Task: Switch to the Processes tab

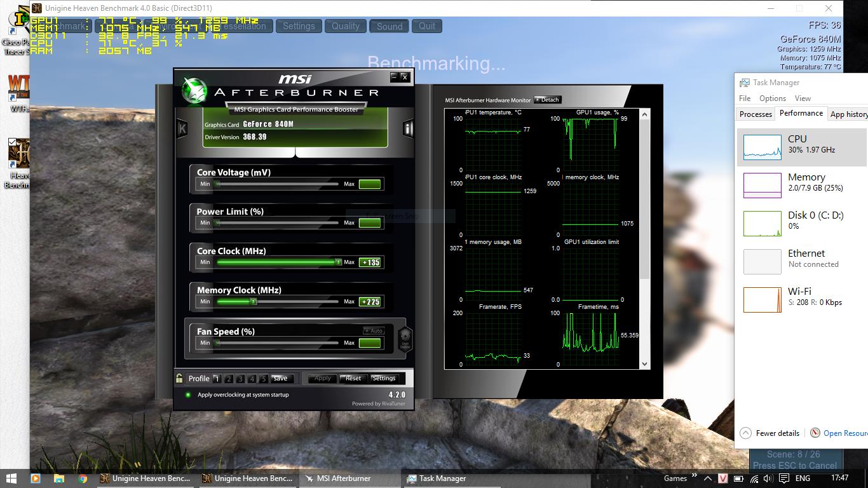Action: click(756, 114)
